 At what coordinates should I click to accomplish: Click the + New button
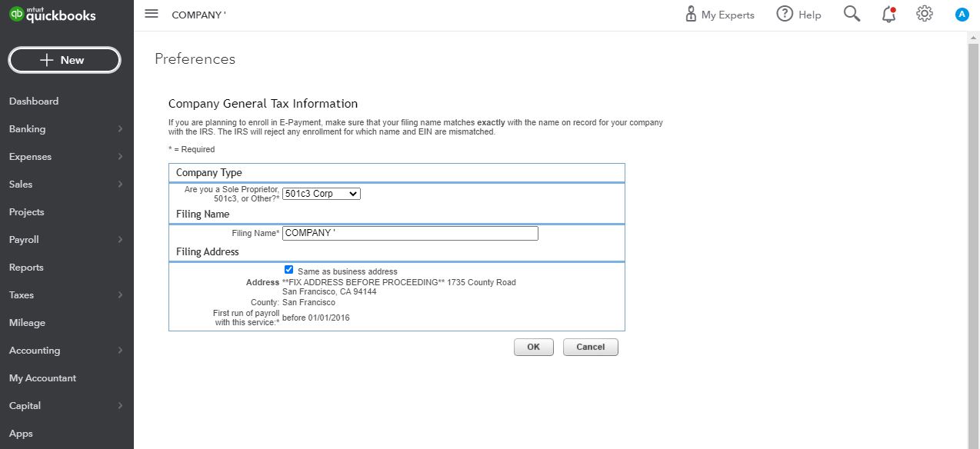(x=64, y=60)
